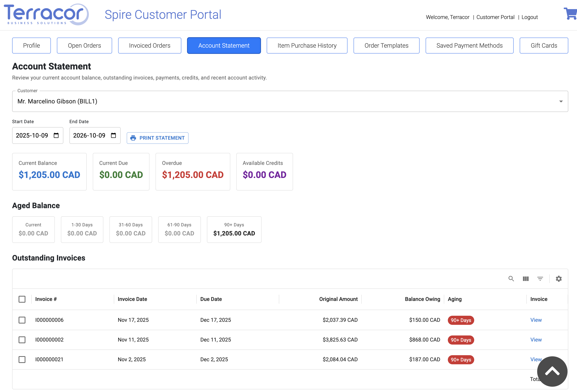577x392 pixels.
Task: Check the box for invoice I000000006
Action: (x=22, y=320)
